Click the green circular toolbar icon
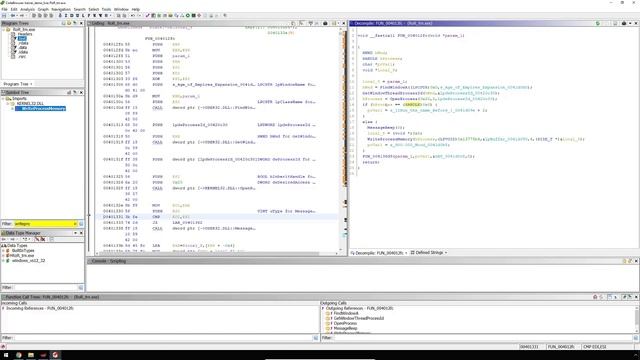This screenshot has width=640, height=360. coord(188,16)
